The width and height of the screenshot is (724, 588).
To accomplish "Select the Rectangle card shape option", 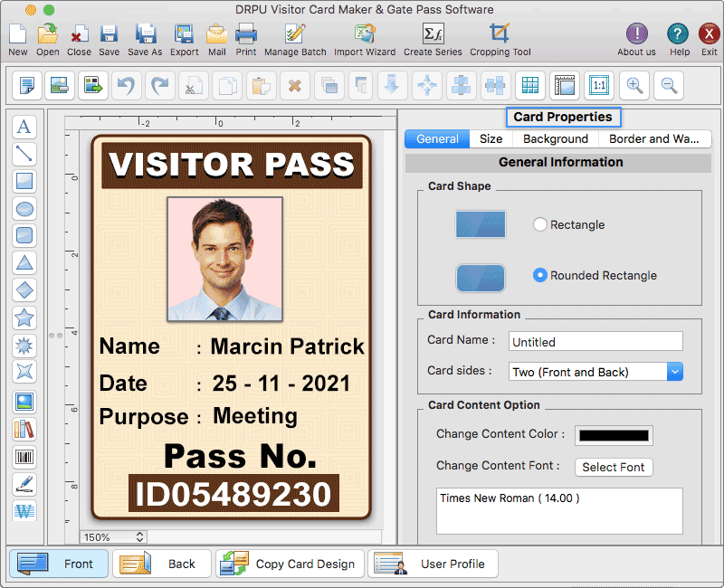I will (x=538, y=224).
